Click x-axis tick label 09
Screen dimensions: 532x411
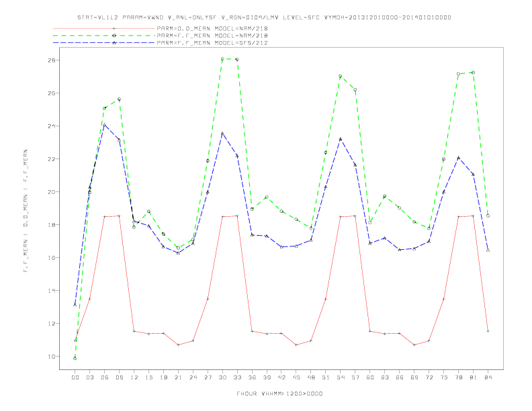pos(119,377)
